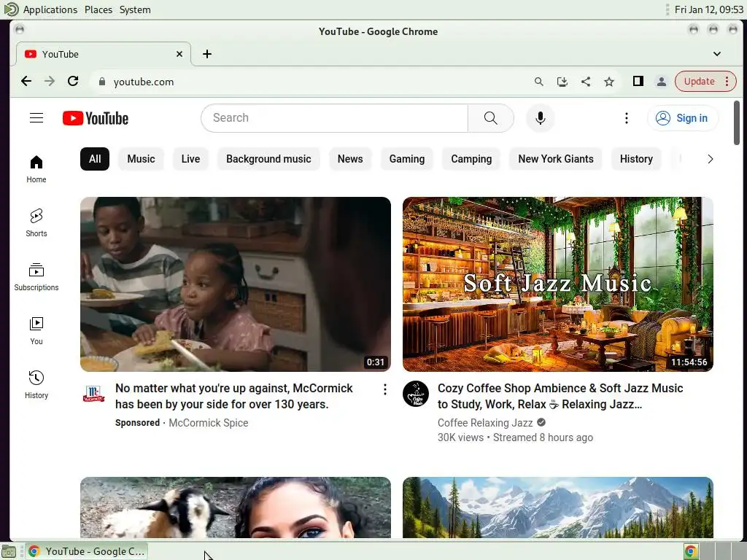Open YouTube settings three-dot menu
Viewport: 747px width, 560px height.
(627, 118)
